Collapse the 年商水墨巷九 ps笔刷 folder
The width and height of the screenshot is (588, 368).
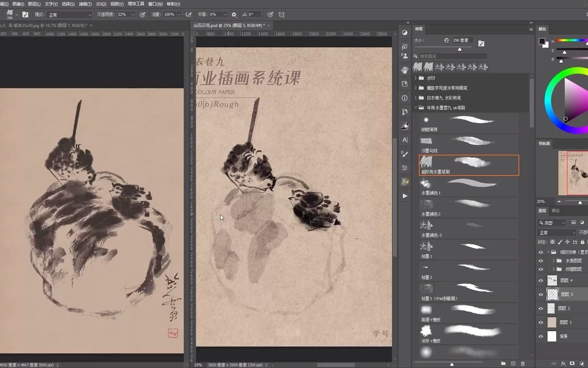(415, 108)
